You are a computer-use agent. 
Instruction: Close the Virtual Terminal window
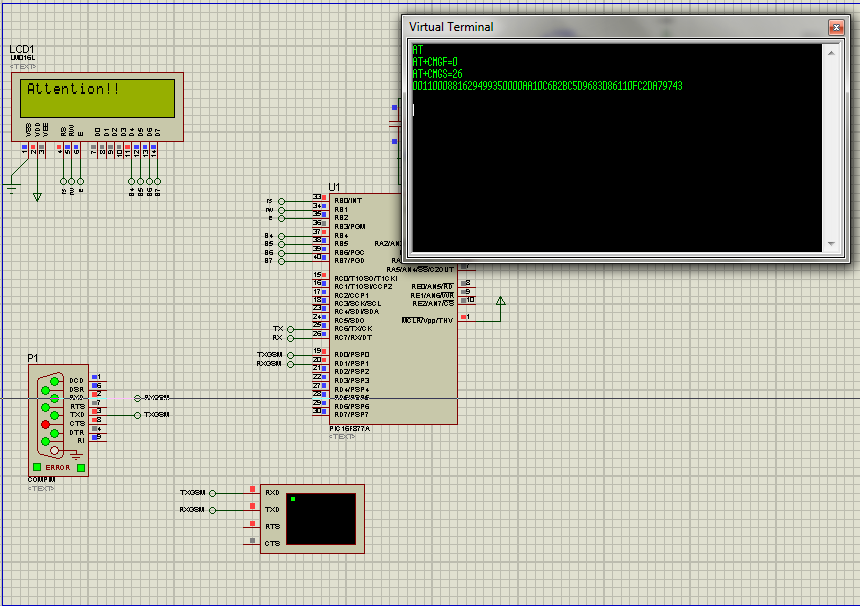(x=836, y=27)
